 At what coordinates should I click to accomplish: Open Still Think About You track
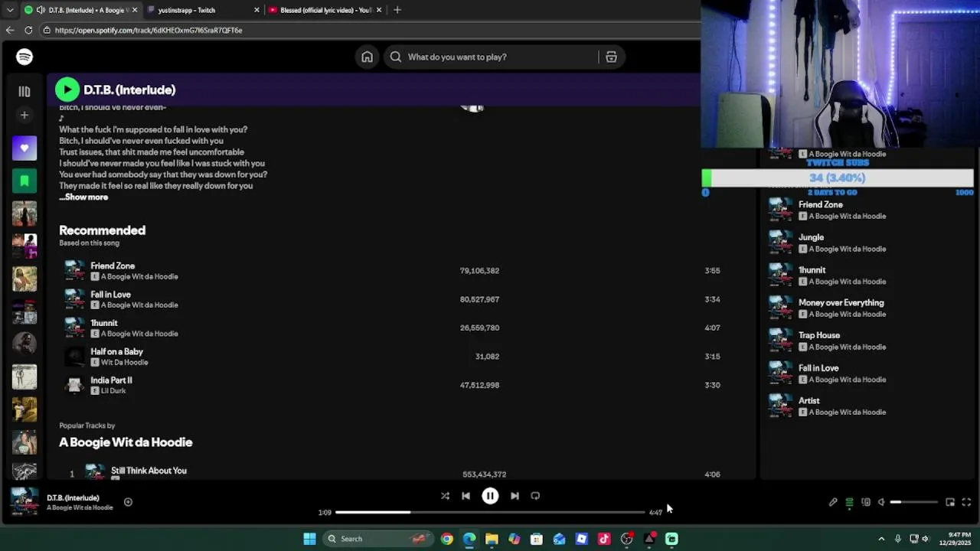coord(149,471)
